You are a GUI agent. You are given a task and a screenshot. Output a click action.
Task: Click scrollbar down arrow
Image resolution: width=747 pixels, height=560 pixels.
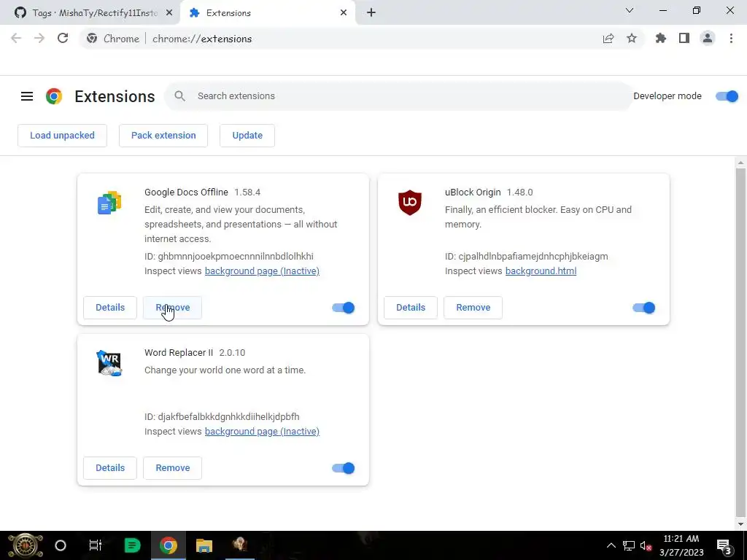point(740,524)
